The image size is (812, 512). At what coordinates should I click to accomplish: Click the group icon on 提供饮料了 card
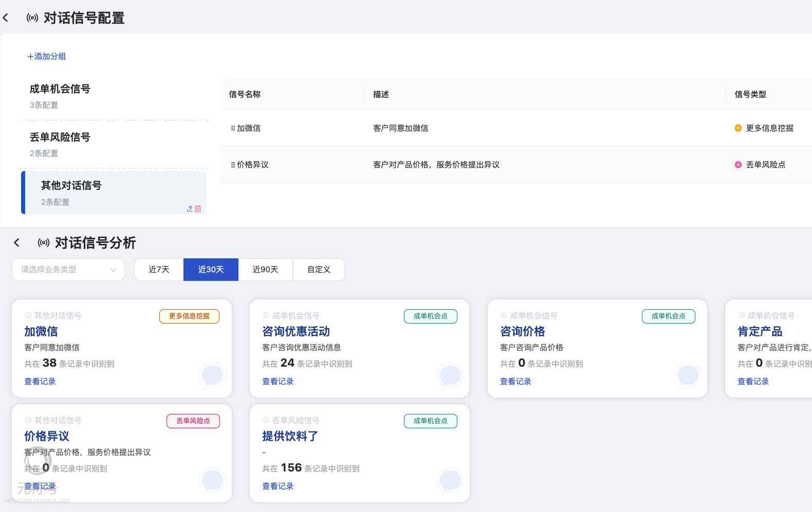point(266,421)
